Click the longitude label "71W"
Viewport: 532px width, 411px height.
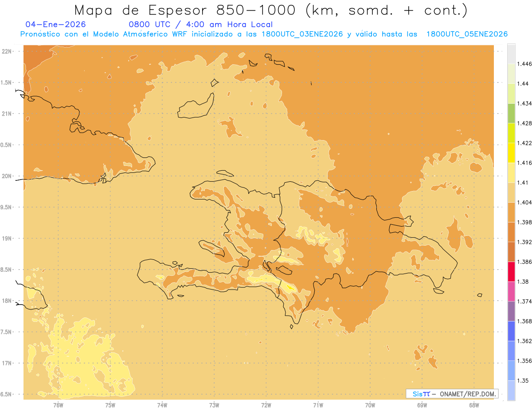click(x=318, y=405)
